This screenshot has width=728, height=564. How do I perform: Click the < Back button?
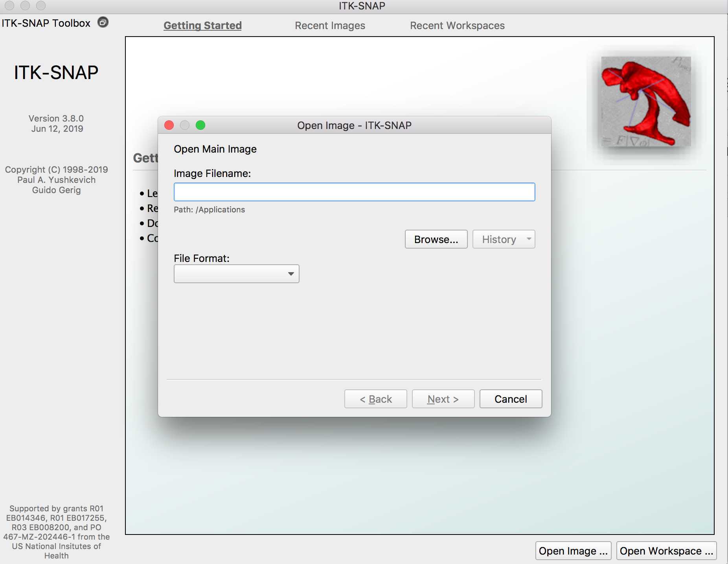(x=375, y=399)
